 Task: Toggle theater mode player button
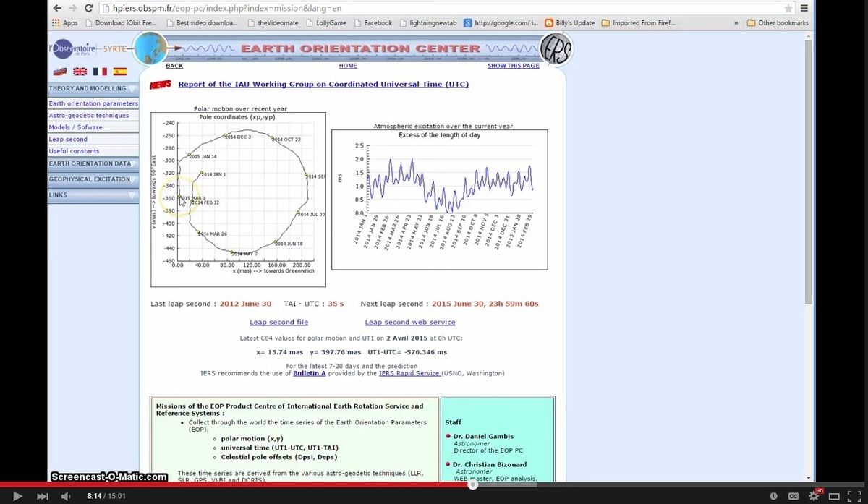(x=834, y=496)
